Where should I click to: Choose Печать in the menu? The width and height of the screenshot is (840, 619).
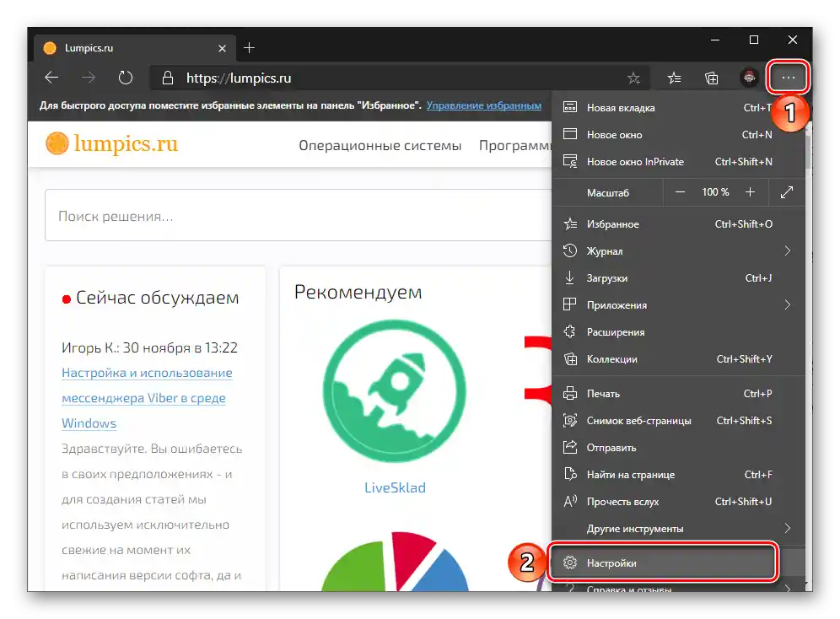pos(678,394)
